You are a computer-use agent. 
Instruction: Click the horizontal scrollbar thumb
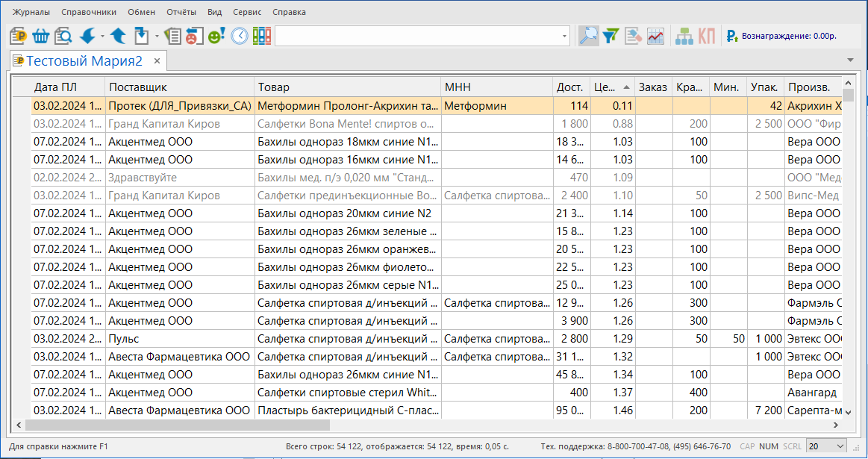tap(178, 425)
